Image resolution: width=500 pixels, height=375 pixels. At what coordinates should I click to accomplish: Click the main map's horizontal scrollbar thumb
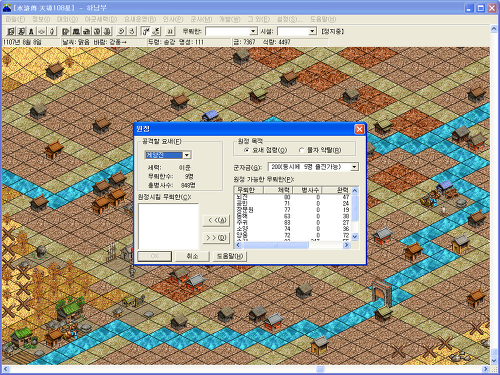pyautogui.click(x=320, y=369)
